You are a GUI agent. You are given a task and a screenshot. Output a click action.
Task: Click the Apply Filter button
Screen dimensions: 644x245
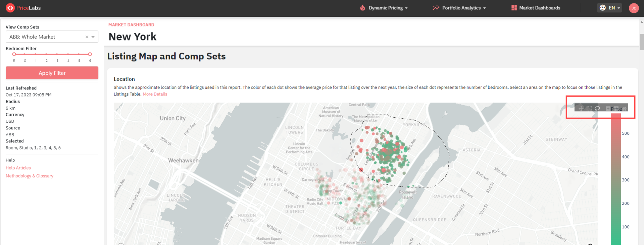[52, 73]
